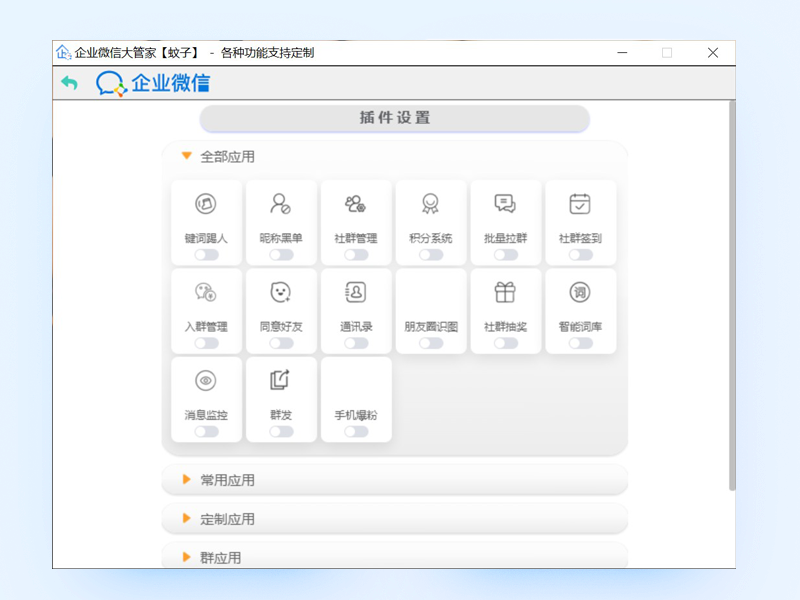Select the 积分系统 medal icon

430,204
